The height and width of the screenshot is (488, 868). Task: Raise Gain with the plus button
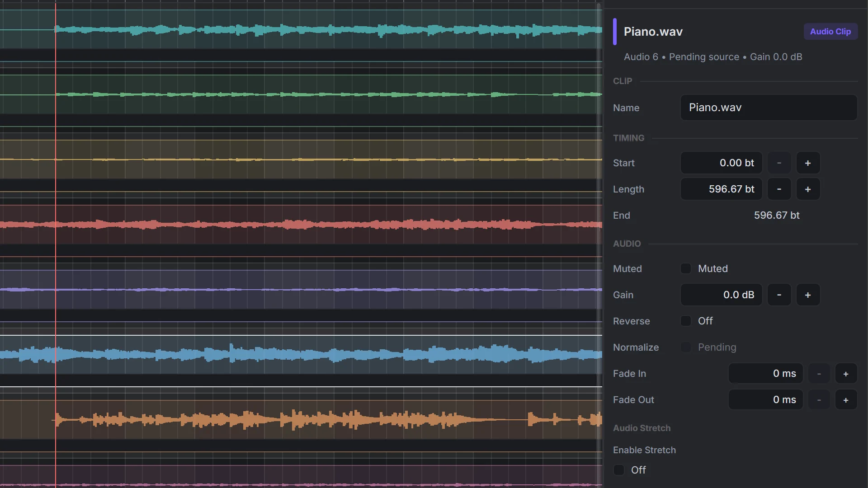(x=808, y=295)
